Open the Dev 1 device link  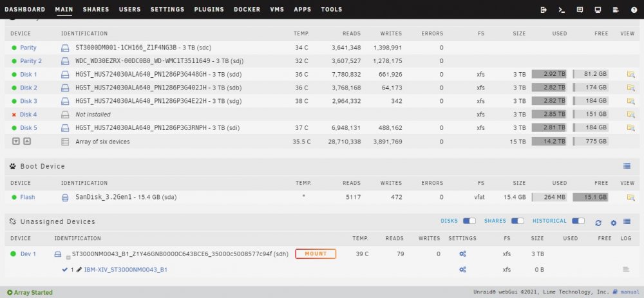coord(28,254)
